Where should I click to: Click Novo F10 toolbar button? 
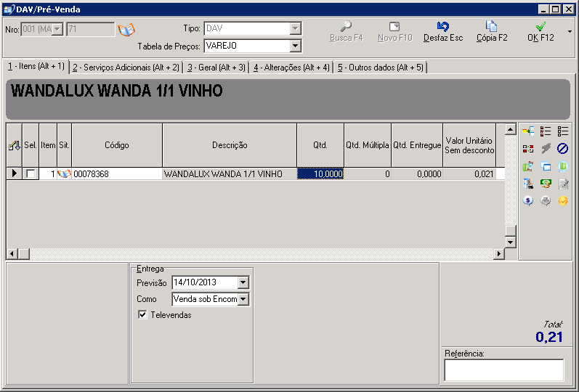pos(394,32)
